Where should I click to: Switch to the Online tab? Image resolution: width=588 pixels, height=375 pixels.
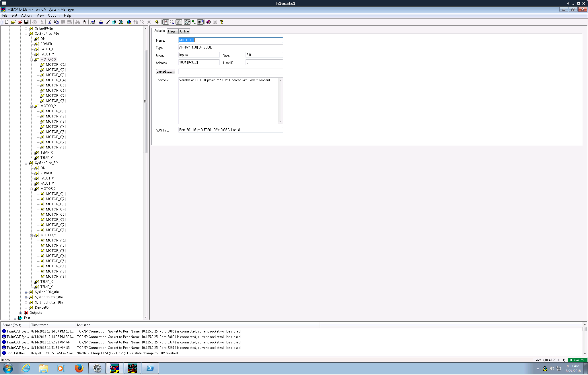[x=184, y=31]
